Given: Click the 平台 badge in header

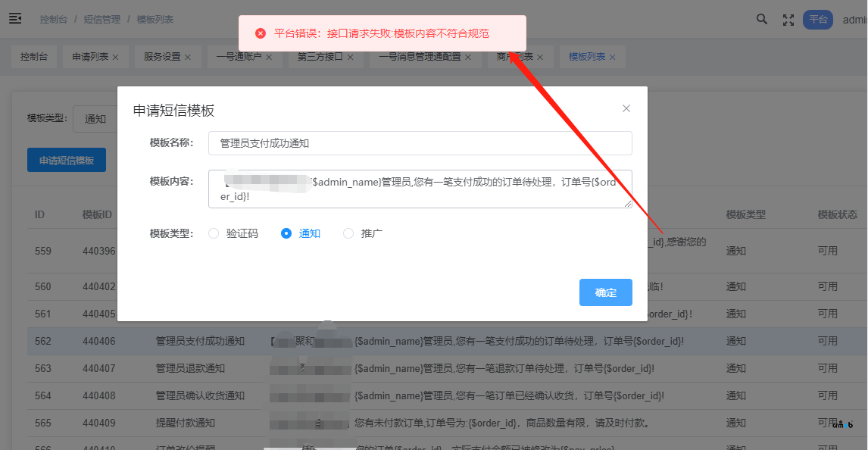Looking at the screenshot, I should pos(817,20).
